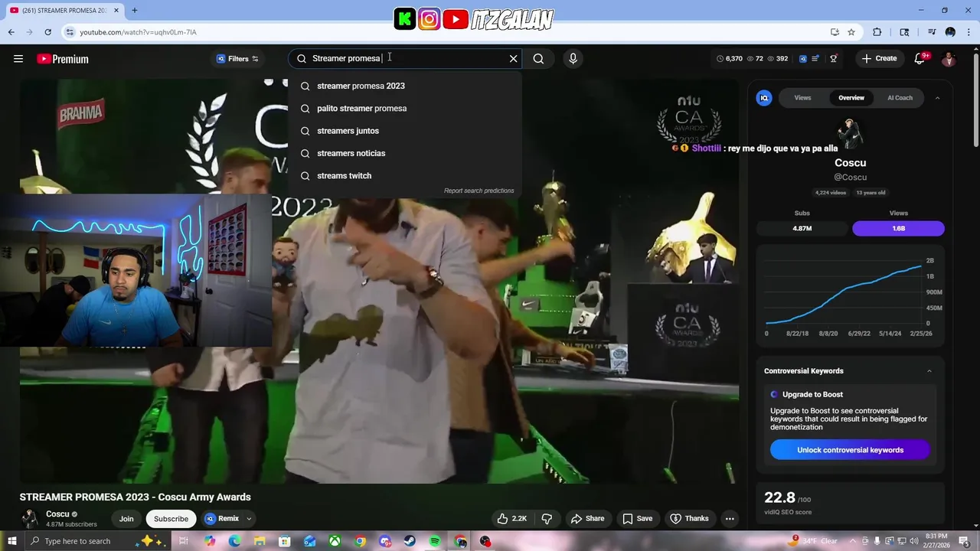Dislike the video
980x551 pixels.
[547, 519]
